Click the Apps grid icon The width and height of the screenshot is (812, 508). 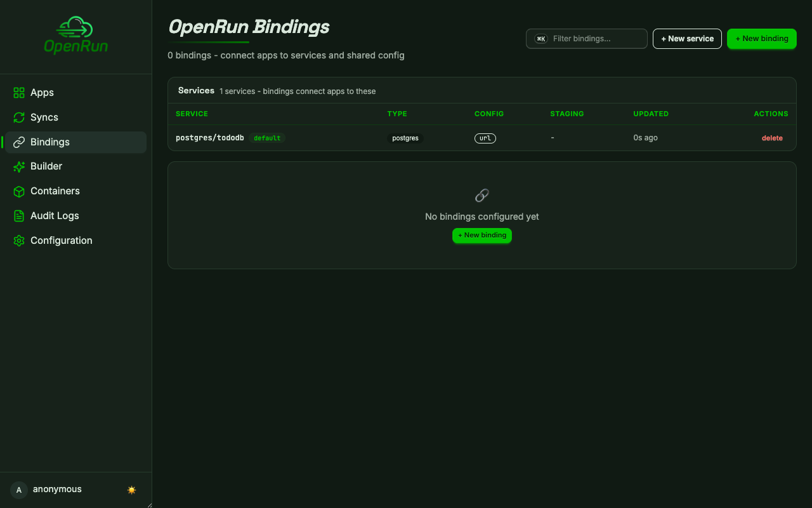19,93
